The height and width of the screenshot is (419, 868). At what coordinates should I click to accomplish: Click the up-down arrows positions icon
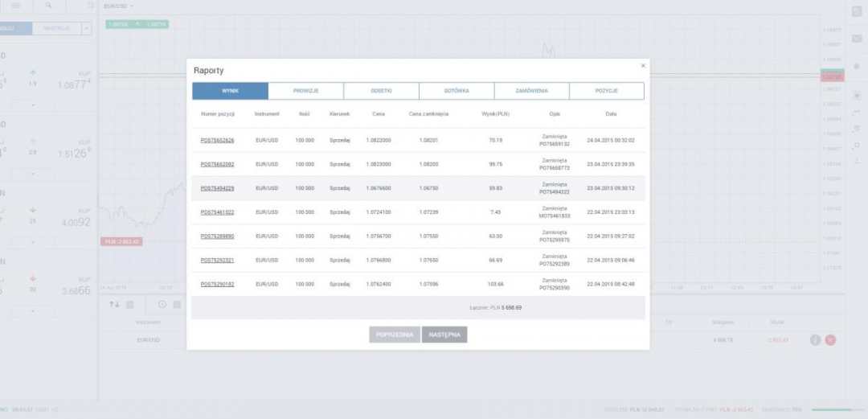click(x=114, y=304)
